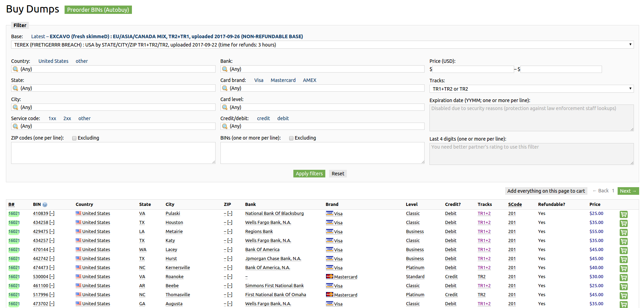Click the Back pagination link
The height and width of the screenshot is (308, 644).
pos(601,191)
